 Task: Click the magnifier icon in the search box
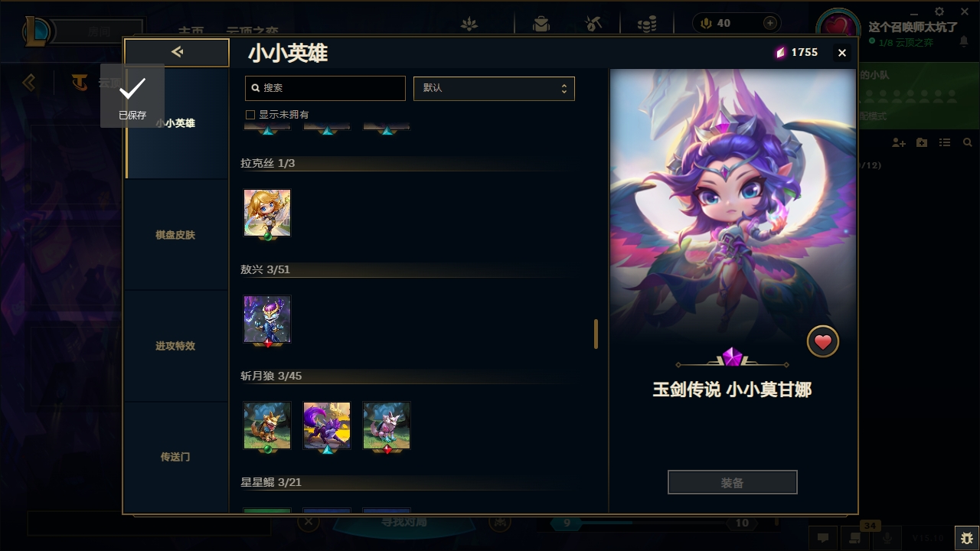pos(256,88)
